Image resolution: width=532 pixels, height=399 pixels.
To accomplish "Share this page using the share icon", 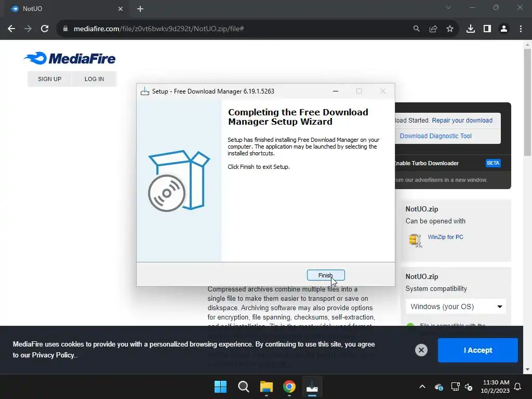I will 433,29.
